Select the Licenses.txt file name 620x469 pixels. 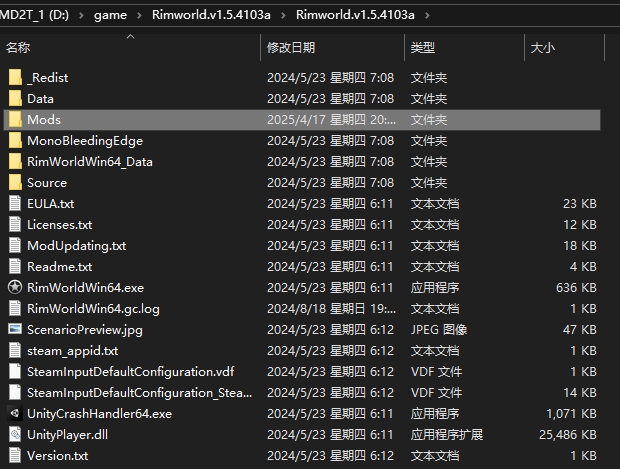60,225
